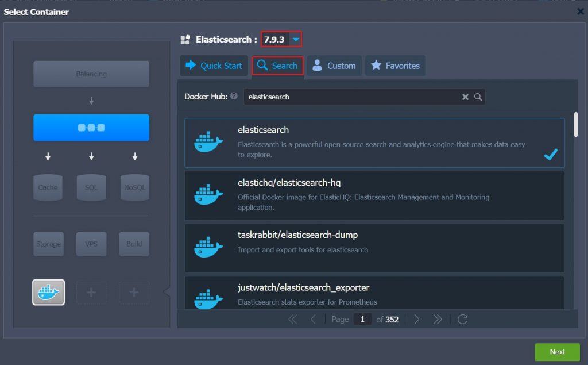588x365 pixels.
Task: Switch to the Search tab
Action: pos(277,66)
